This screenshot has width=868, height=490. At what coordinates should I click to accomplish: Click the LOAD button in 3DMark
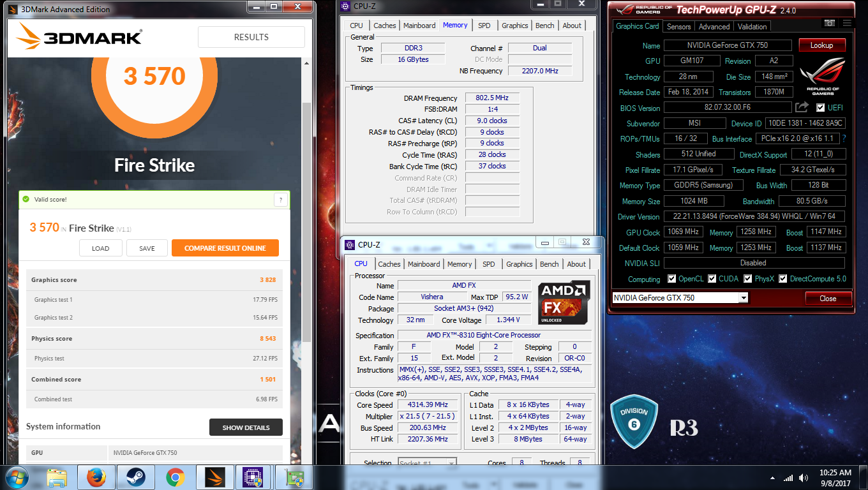click(x=101, y=248)
